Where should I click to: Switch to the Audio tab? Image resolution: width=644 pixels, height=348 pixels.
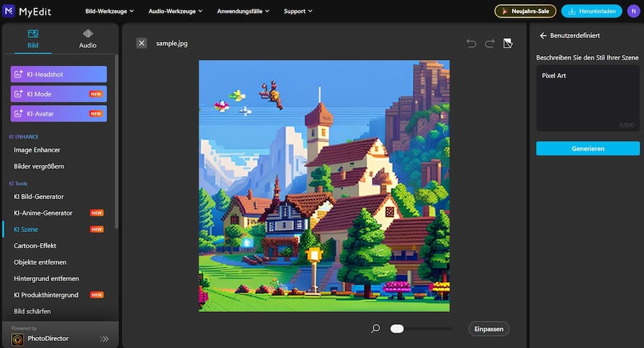[x=88, y=39]
